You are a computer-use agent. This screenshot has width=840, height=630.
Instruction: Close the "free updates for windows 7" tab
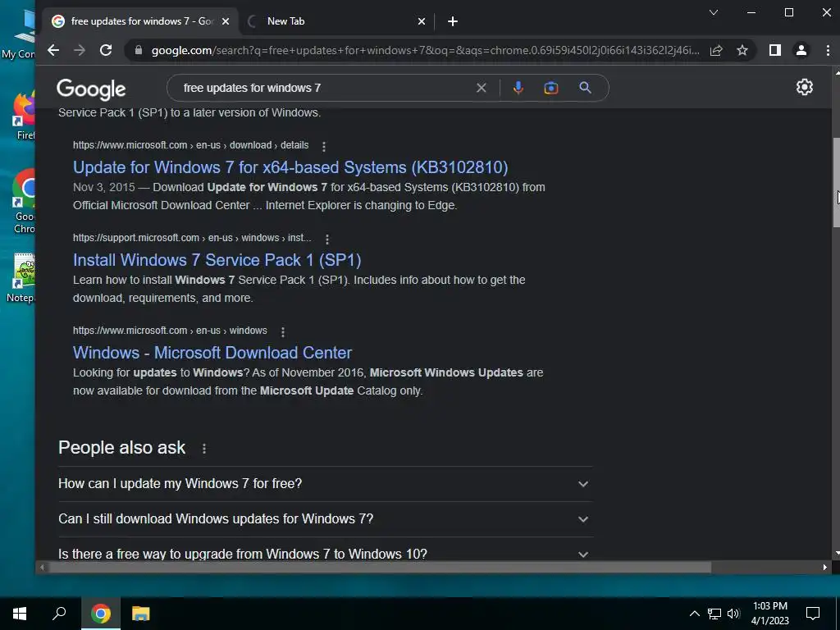(226, 21)
